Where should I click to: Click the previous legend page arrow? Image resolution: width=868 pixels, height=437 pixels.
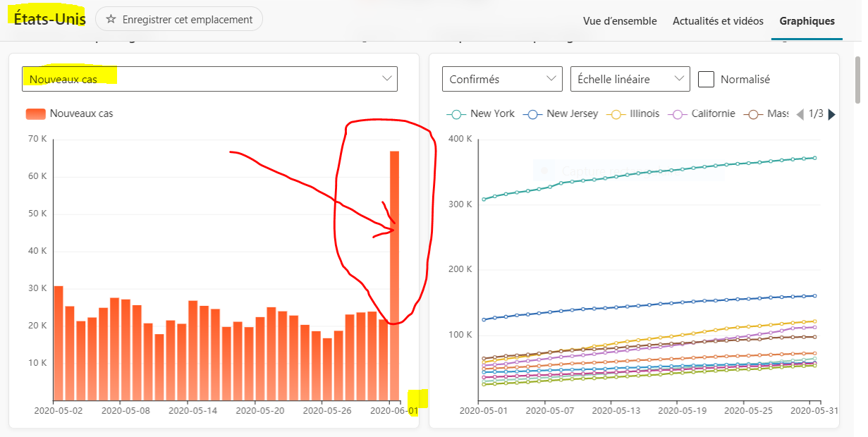point(800,114)
